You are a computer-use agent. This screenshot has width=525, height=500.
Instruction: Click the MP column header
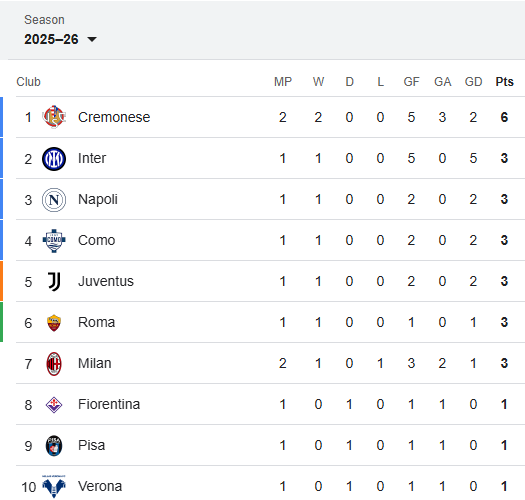pyautogui.click(x=283, y=82)
